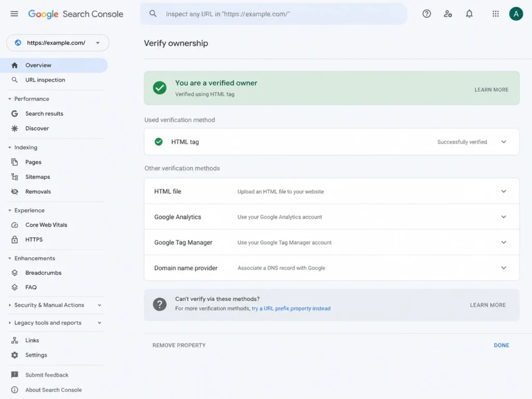Click the Breadcrumbs layers icon
532x399 pixels.
(15, 273)
